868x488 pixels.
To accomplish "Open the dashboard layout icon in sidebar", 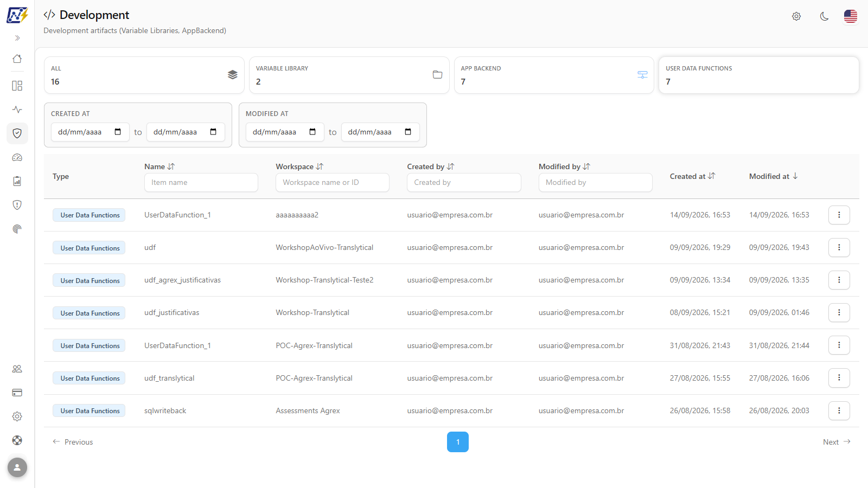I will click(17, 86).
